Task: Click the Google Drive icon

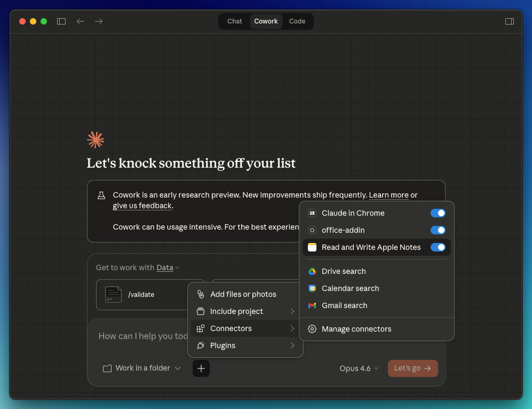Action: click(x=312, y=271)
